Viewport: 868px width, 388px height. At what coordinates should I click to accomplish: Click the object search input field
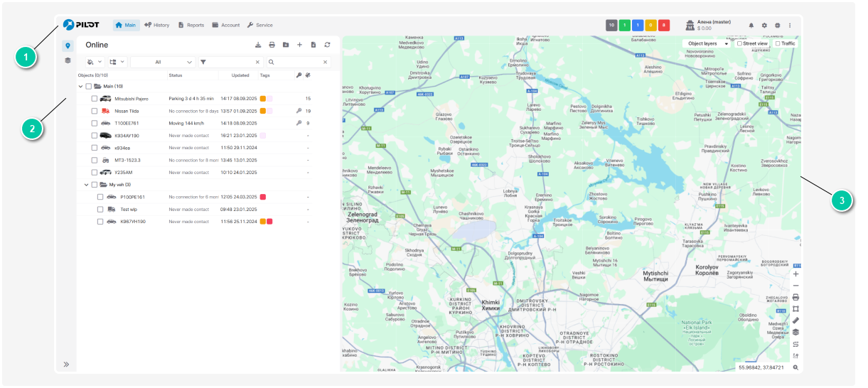click(x=299, y=62)
